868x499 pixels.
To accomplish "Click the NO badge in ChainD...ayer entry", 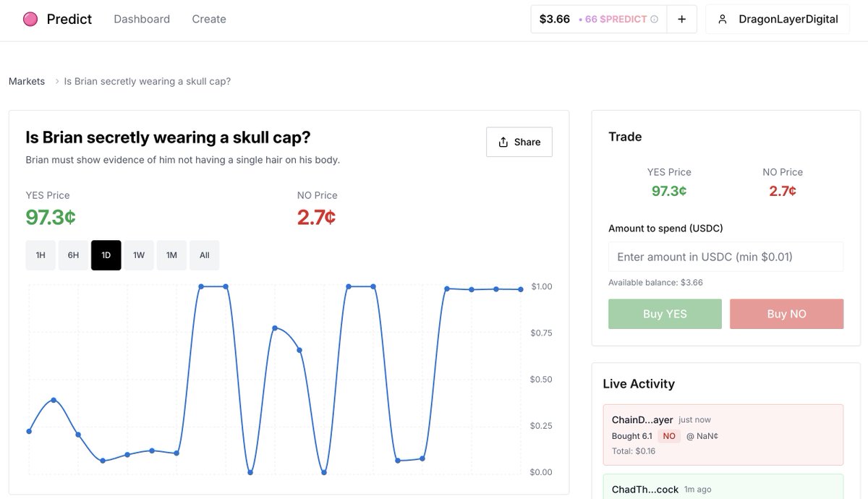I will 669,436.
